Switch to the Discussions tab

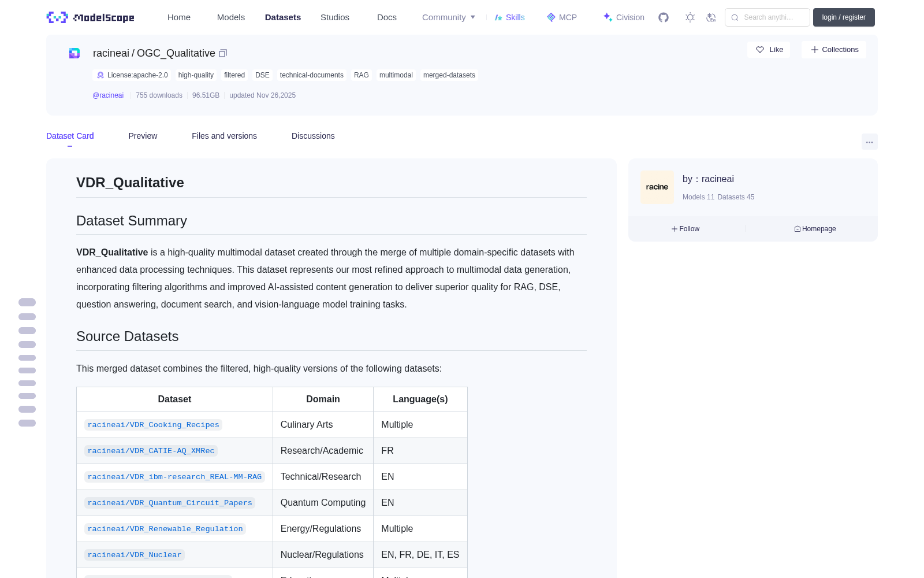point(313,136)
